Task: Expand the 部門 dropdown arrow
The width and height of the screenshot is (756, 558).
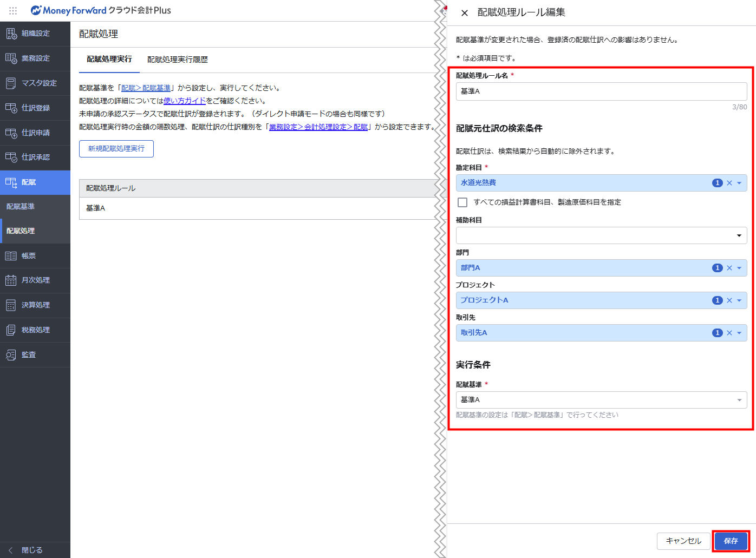Action: (739, 268)
